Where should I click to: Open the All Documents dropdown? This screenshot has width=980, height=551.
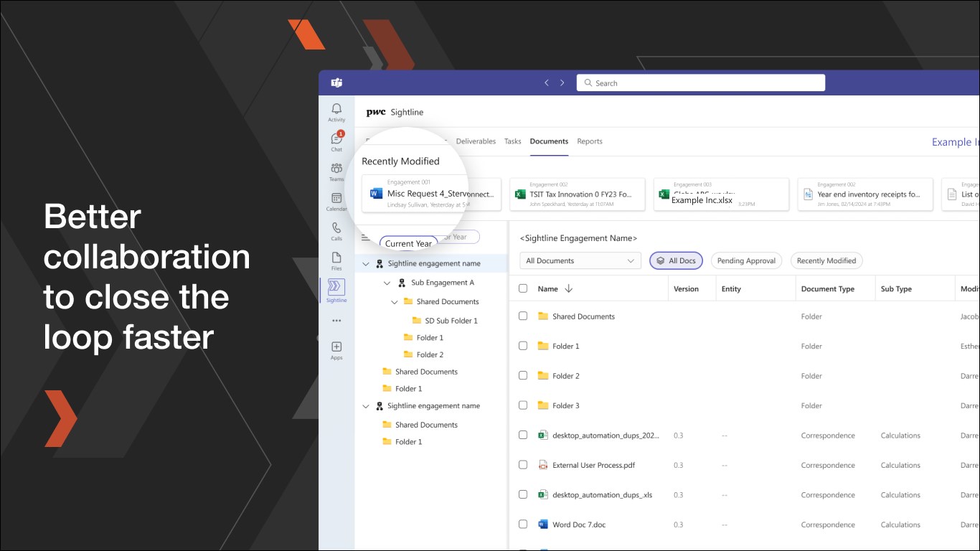(x=580, y=260)
